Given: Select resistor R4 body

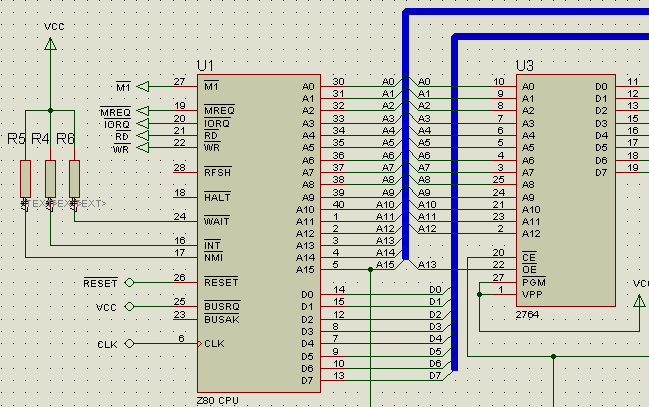Looking at the screenshot, I should tap(50, 179).
